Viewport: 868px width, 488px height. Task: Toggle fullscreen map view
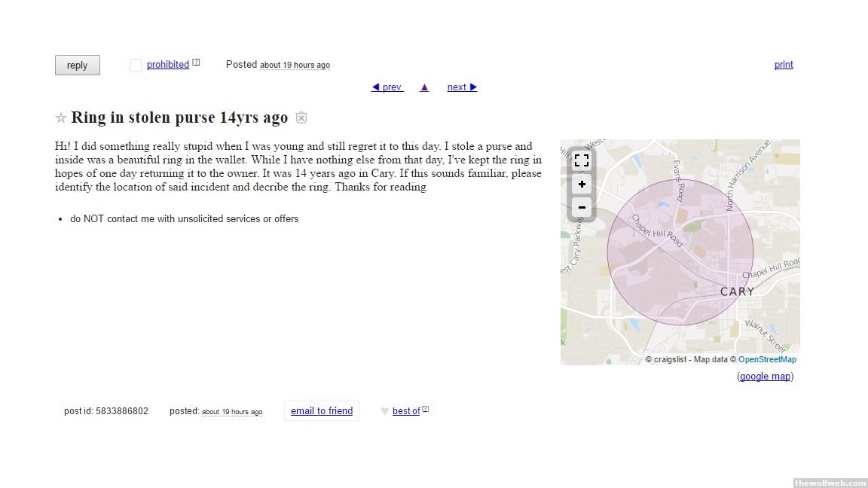click(581, 160)
